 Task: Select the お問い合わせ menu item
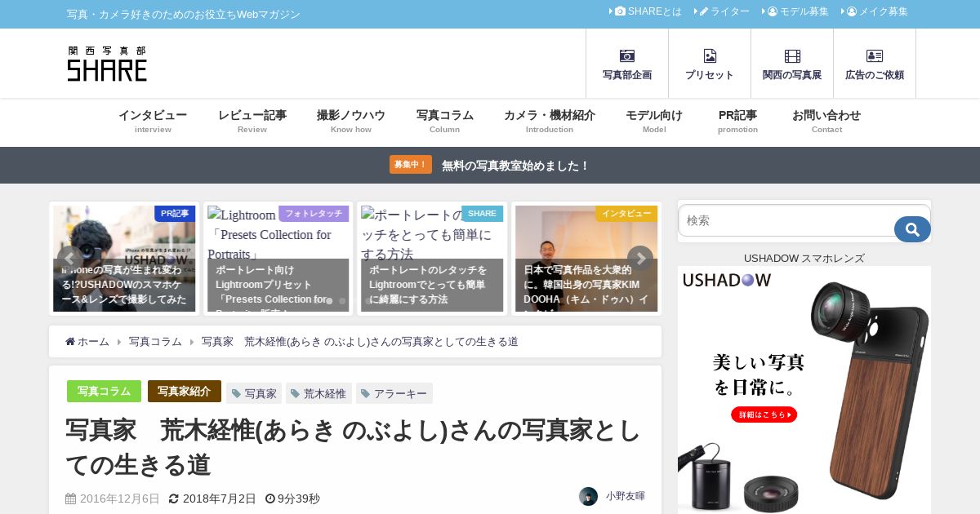(x=826, y=121)
